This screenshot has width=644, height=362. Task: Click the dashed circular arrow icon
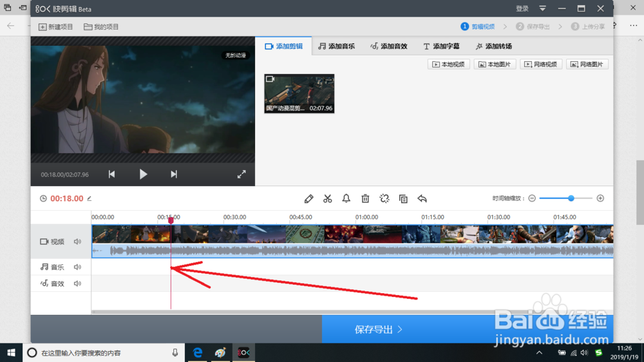coord(384,199)
